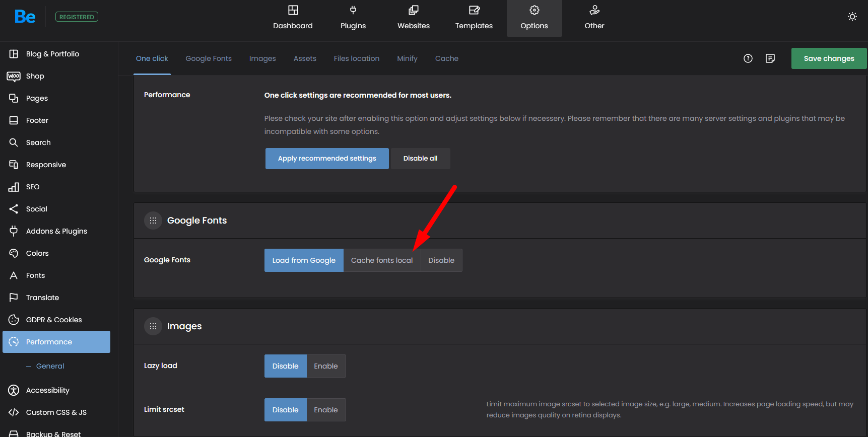Click the GDPR cookie icon
The width and height of the screenshot is (868, 437).
[14, 320]
